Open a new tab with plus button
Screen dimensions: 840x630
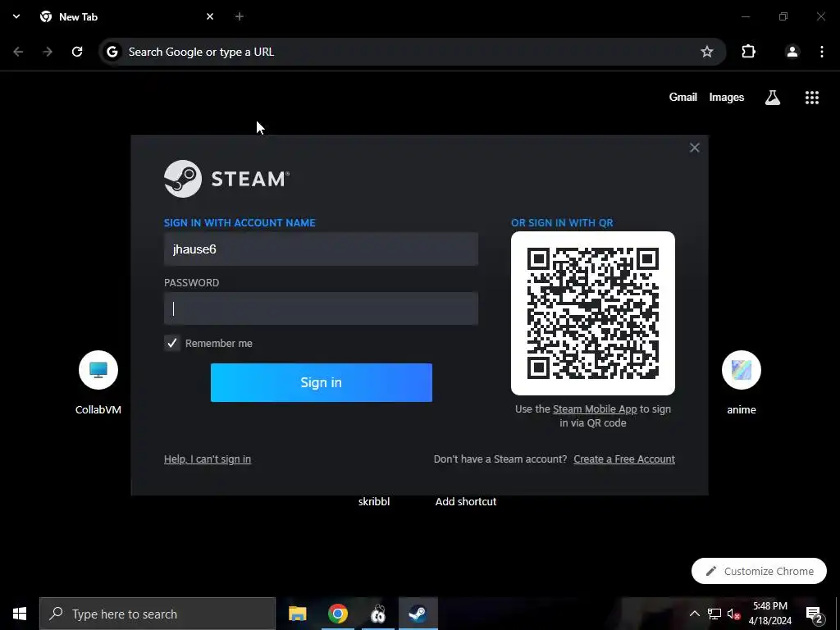pos(240,16)
